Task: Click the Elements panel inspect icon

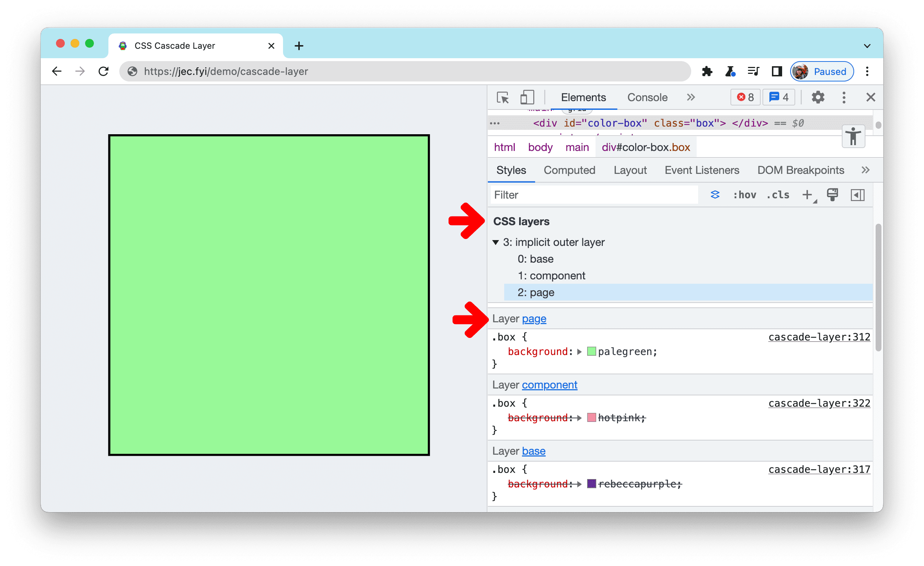Action: (x=503, y=97)
